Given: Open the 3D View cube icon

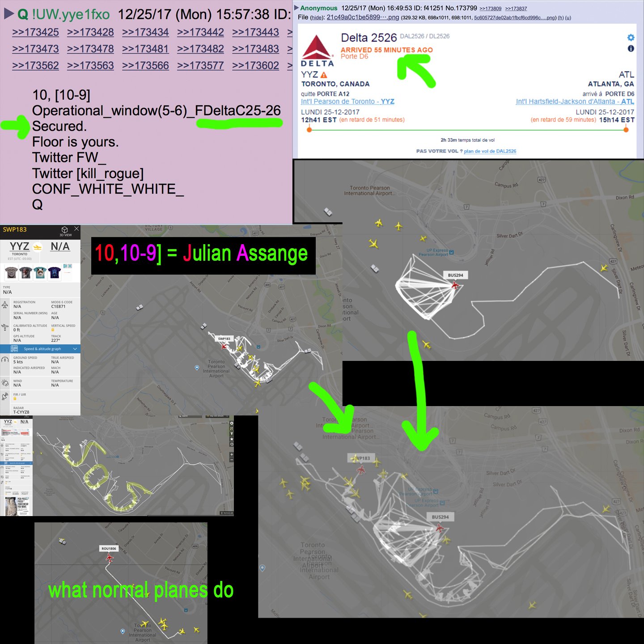Looking at the screenshot, I should tap(65, 230).
